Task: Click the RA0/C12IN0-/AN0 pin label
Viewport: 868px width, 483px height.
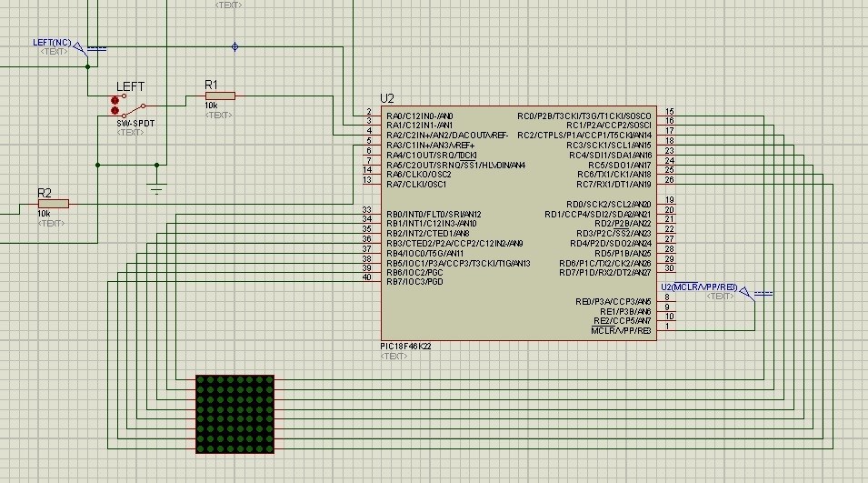Action: pos(420,116)
